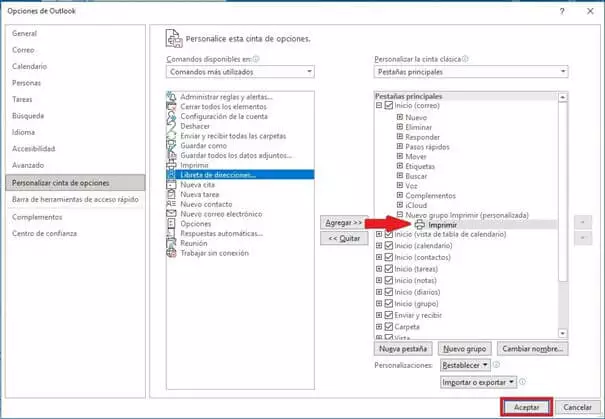This screenshot has height=419, width=605.
Task: Click the Configuración de la cuenta icon
Action: point(171,116)
